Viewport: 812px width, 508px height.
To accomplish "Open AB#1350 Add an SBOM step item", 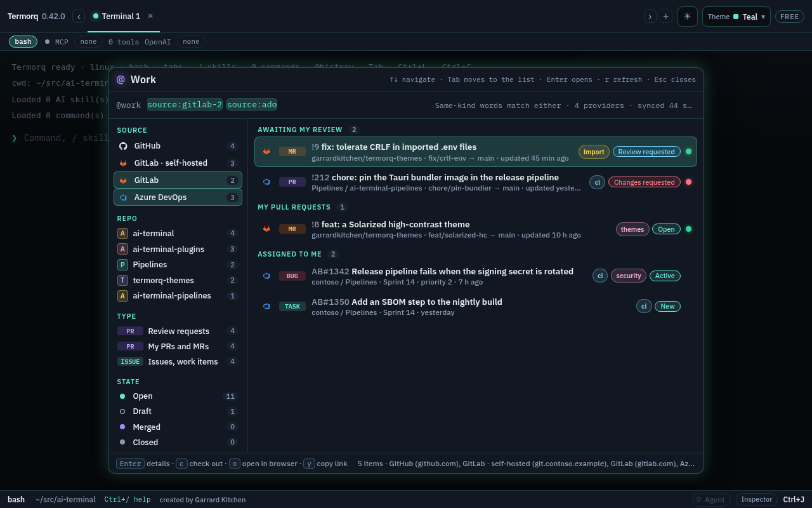I will (x=476, y=307).
